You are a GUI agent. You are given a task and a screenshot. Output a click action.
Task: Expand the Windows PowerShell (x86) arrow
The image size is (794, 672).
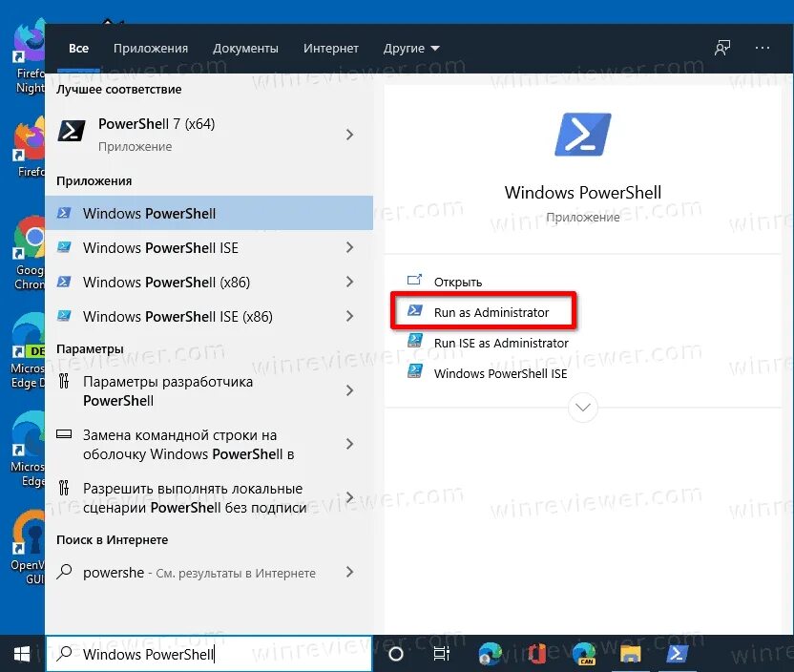point(349,282)
